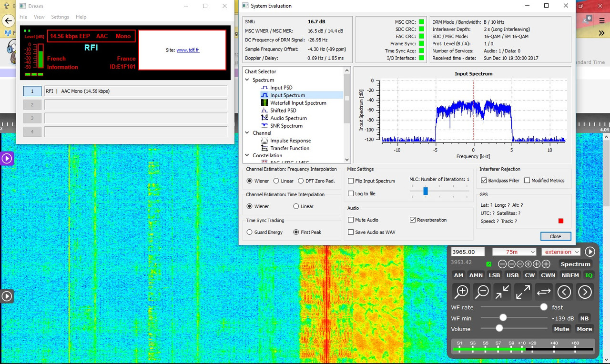Switch to LSB demodulation mode
The height and width of the screenshot is (364, 610).
495,275
